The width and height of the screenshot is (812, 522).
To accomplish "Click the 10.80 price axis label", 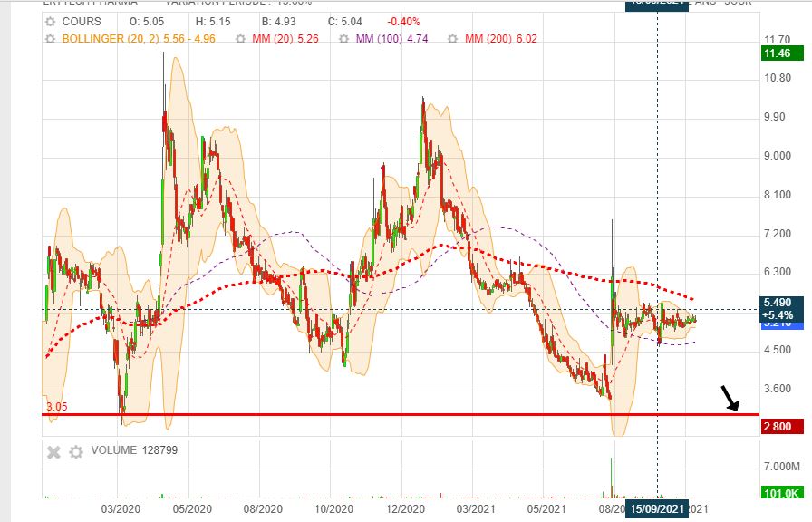I will (x=778, y=78).
